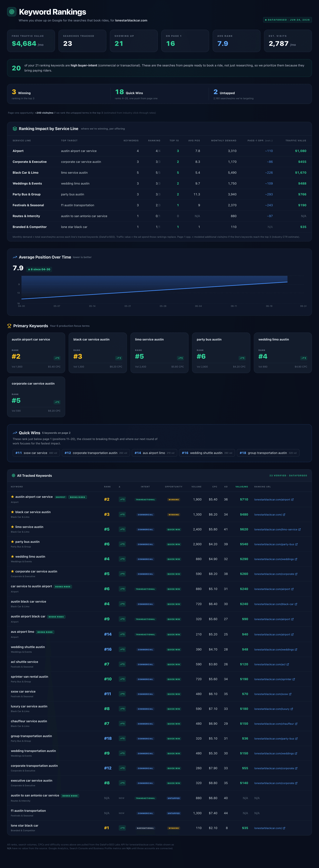Click the star on limo service austin row
319x868 pixels.
(x=13, y=527)
